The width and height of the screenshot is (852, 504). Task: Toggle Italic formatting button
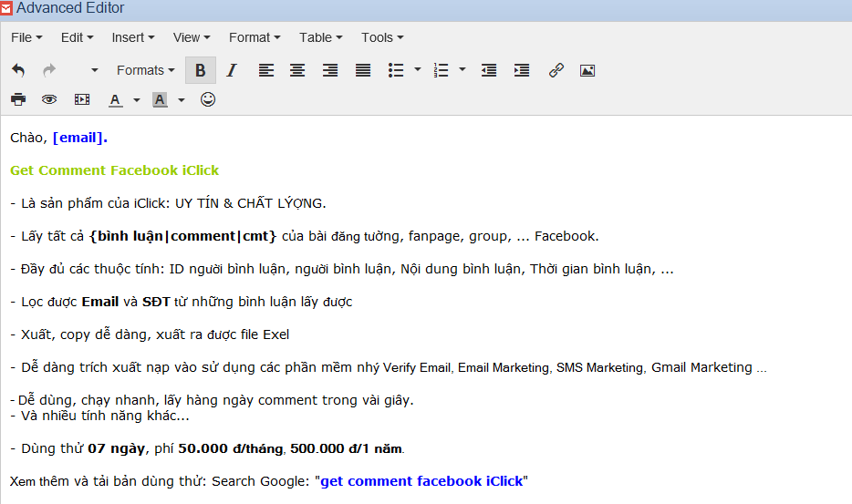(232, 70)
